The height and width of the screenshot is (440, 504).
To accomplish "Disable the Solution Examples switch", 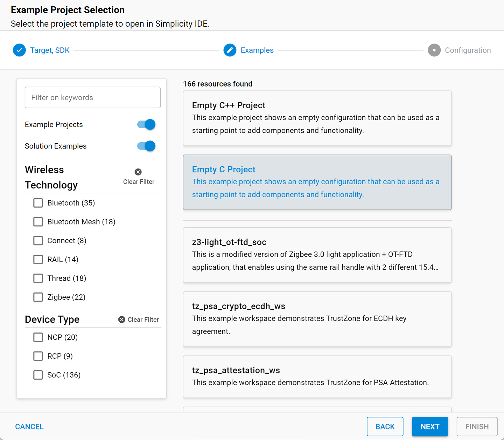I will coord(146,146).
